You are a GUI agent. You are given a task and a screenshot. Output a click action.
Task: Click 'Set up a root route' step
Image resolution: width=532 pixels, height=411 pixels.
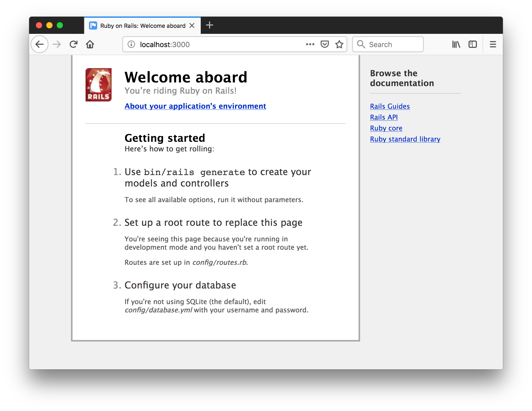point(213,223)
